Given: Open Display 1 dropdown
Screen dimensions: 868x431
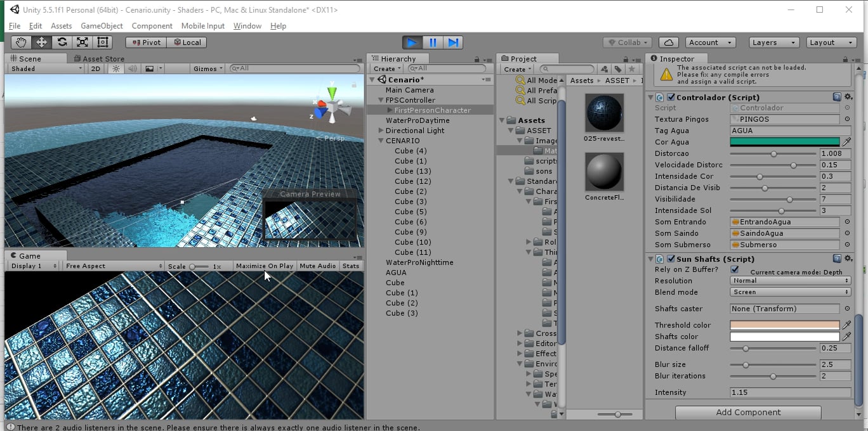Looking at the screenshot, I should coord(34,266).
